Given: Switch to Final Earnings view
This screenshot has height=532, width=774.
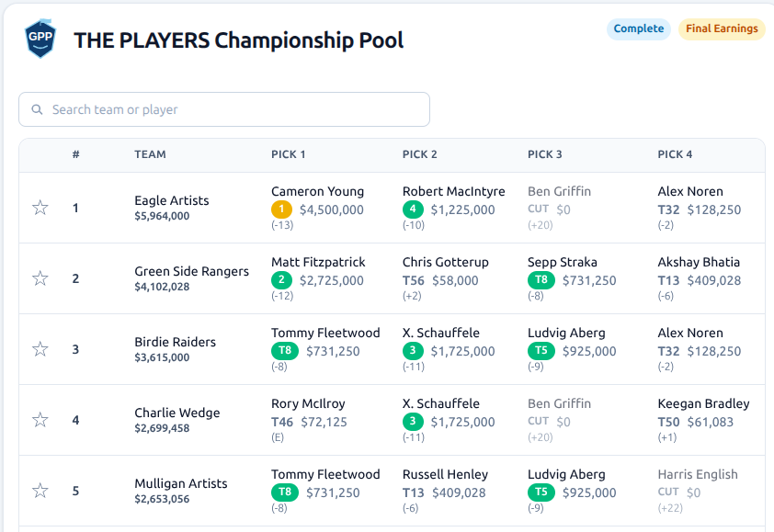Looking at the screenshot, I should [x=721, y=28].
